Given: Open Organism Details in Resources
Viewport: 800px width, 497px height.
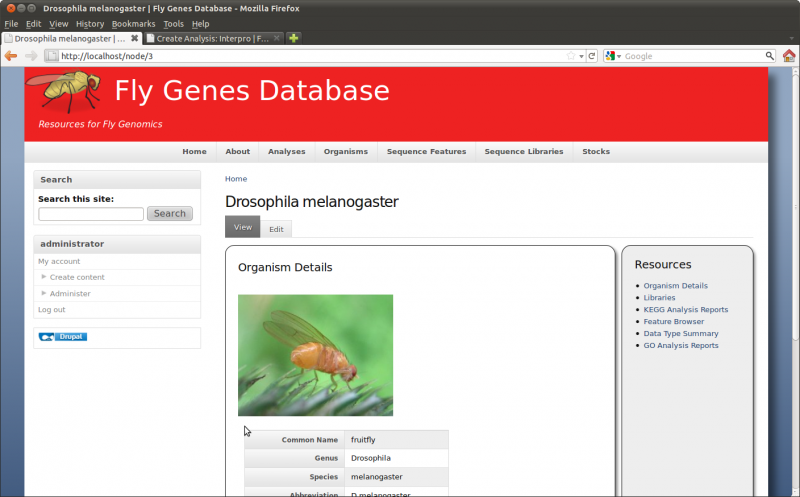Looking at the screenshot, I should tap(676, 286).
